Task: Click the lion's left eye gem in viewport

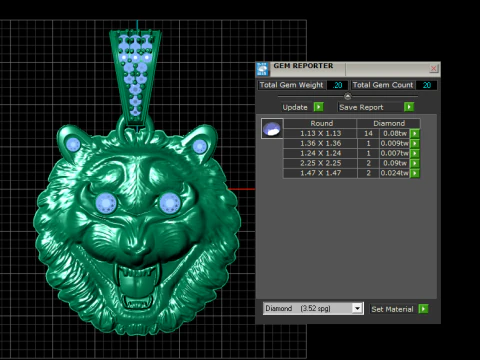Action: click(x=106, y=203)
